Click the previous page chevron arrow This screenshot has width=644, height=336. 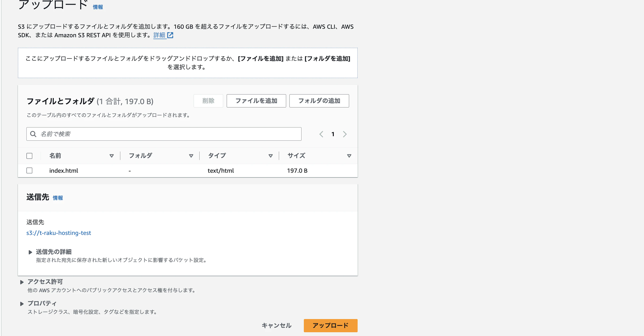point(321,134)
